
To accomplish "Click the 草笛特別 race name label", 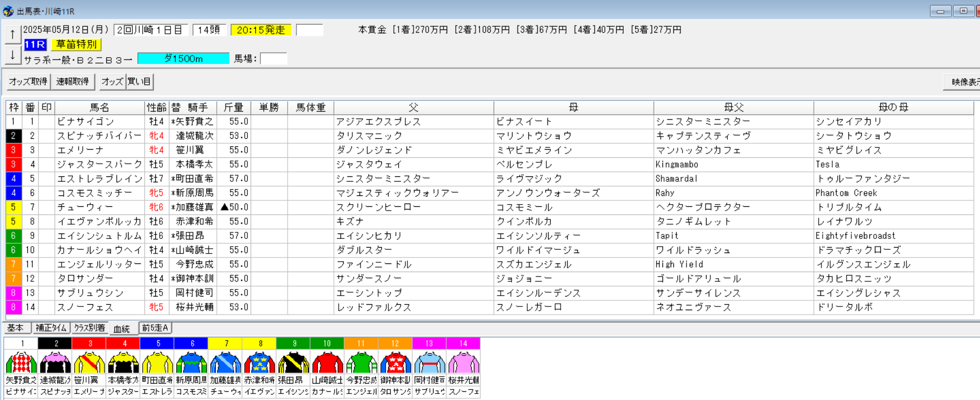I will click(76, 45).
